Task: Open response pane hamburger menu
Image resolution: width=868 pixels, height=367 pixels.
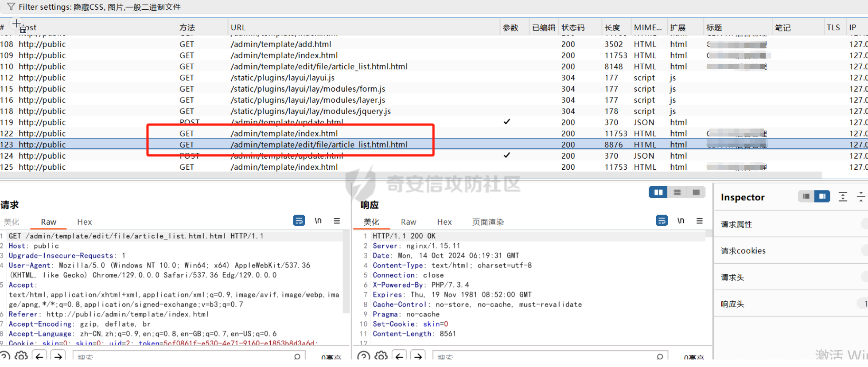Action: (x=699, y=221)
